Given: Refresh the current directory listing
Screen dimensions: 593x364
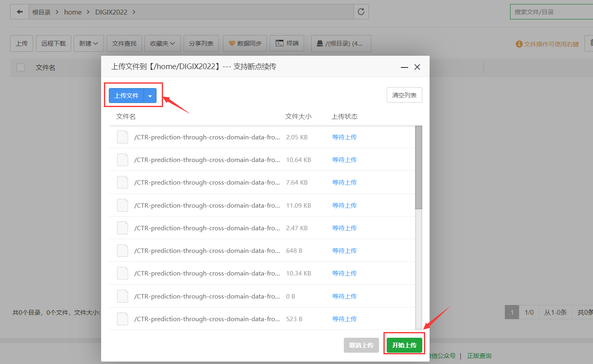Looking at the screenshot, I should 361,12.
